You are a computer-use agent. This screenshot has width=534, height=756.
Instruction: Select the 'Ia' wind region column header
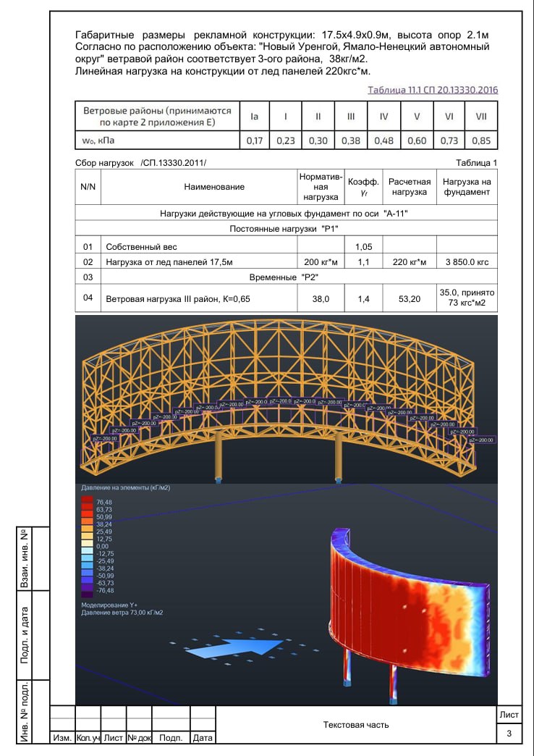pyautogui.click(x=255, y=116)
